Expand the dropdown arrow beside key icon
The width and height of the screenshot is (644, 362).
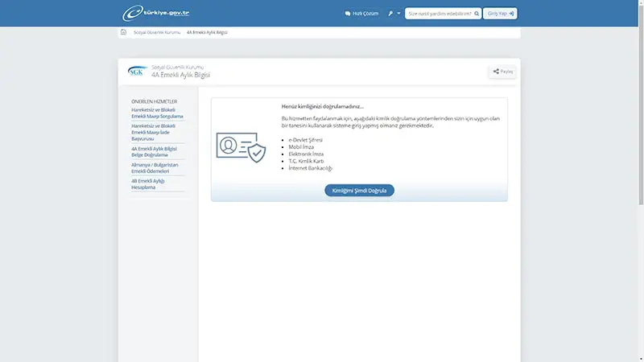pos(398,14)
